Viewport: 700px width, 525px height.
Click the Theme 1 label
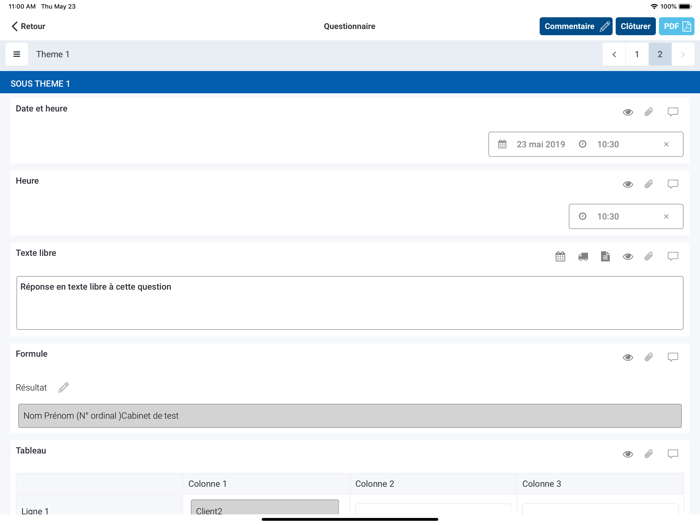coord(53,54)
